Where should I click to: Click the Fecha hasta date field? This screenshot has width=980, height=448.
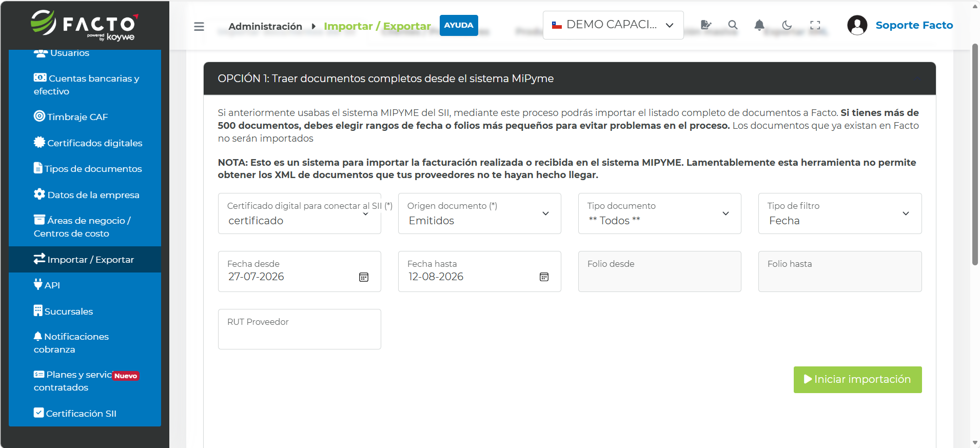(480, 271)
